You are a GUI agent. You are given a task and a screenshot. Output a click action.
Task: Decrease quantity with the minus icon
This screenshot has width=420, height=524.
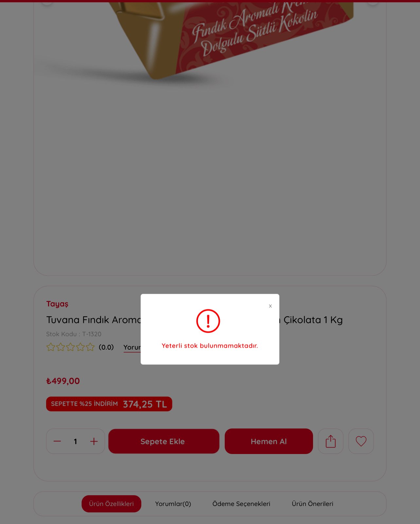57,441
